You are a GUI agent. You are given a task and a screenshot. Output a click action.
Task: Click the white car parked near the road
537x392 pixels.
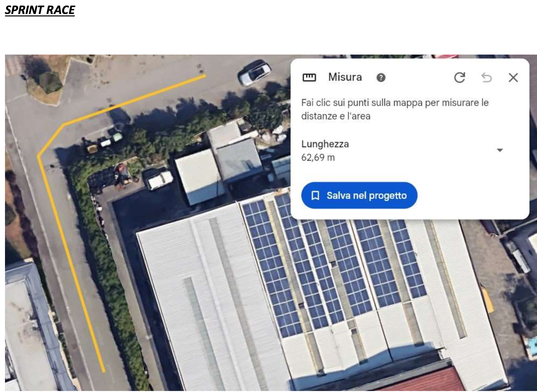pyautogui.click(x=255, y=72)
